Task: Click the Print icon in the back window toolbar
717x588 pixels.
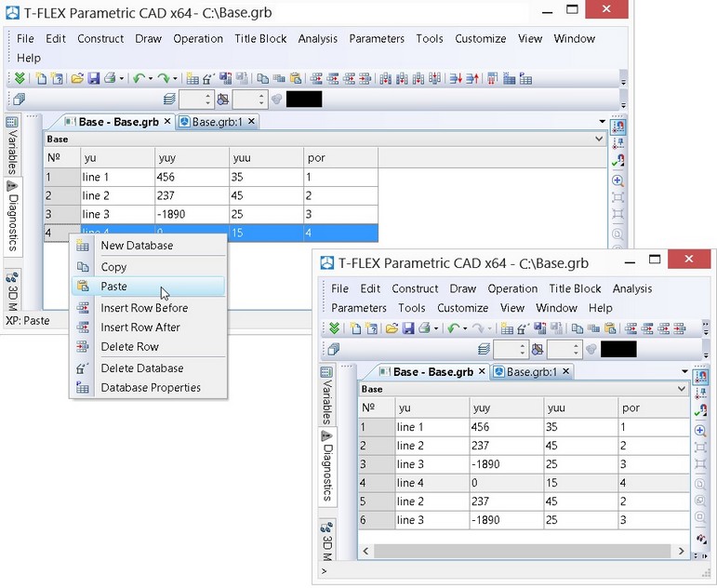Action: [x=110, y=79]
